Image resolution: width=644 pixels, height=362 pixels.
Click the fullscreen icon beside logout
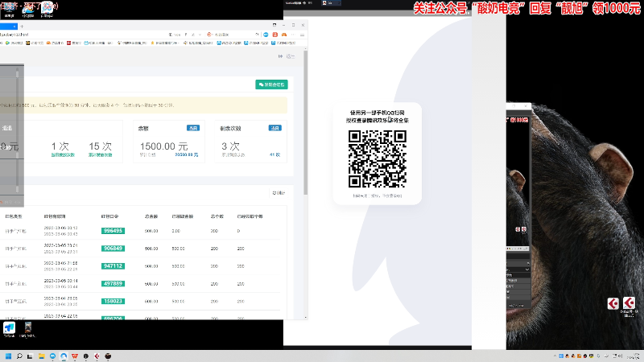[x=280, y=56]
